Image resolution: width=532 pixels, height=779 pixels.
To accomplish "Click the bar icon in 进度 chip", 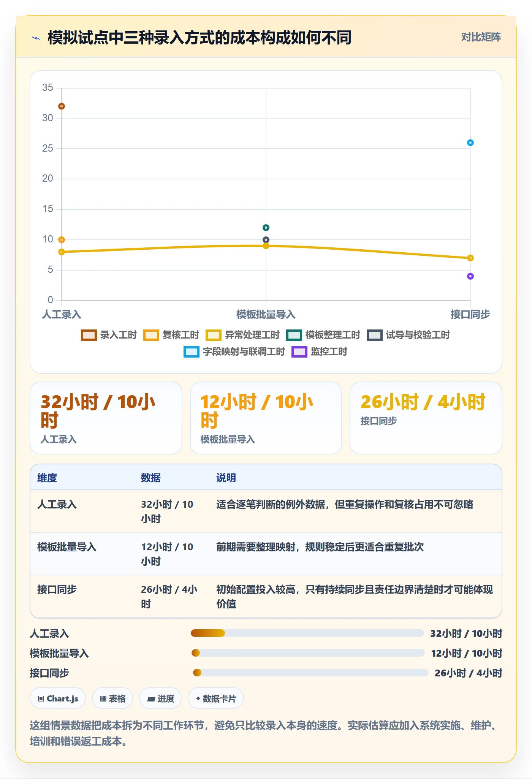I will pyautogui.click(x=151, y=699).
